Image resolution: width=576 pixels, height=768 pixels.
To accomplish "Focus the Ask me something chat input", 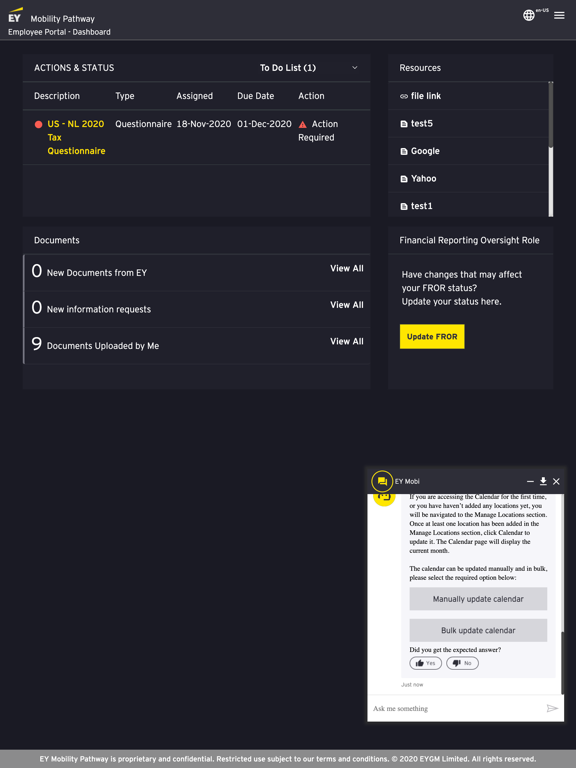I will click(x=456, y=708).
